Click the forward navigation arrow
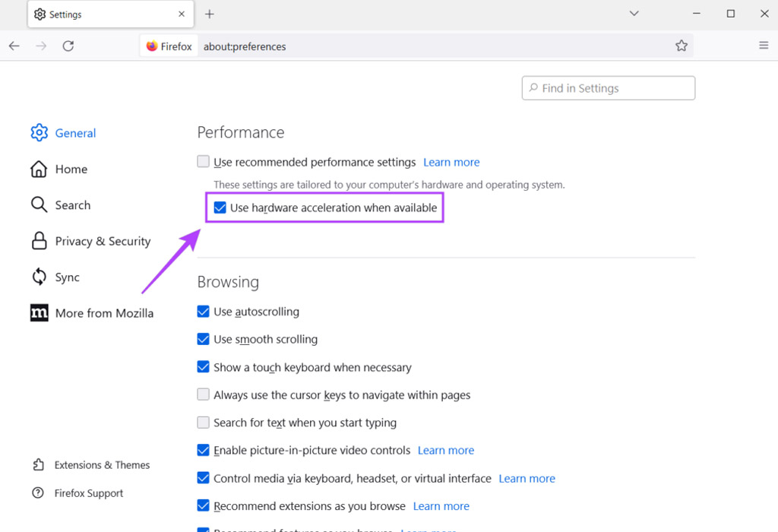The height and width of the screenshot is (532, 778). (x=41, y=46)
